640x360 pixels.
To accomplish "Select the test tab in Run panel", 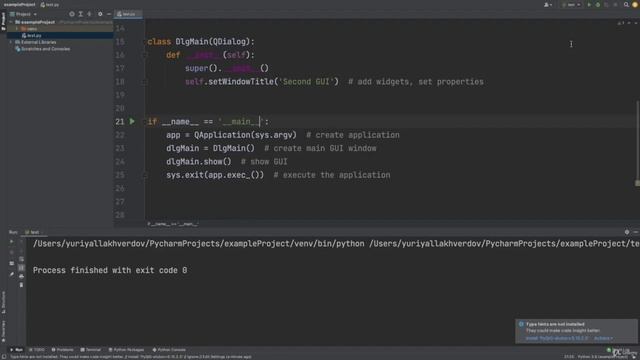I will tap(33, 232).
